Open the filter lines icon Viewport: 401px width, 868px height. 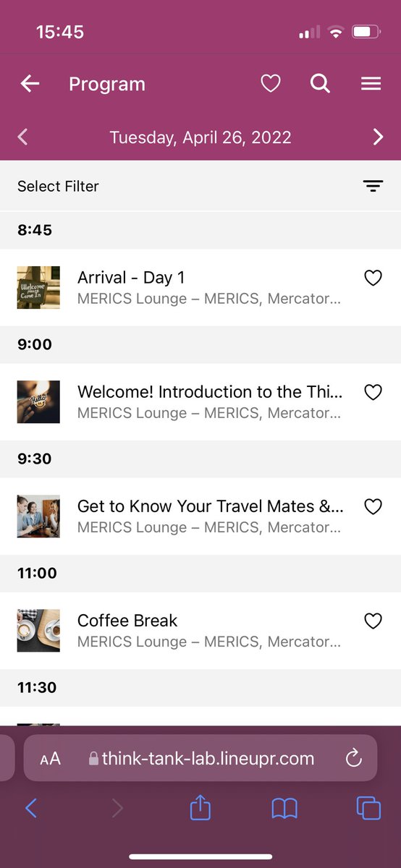pos(373,186)
